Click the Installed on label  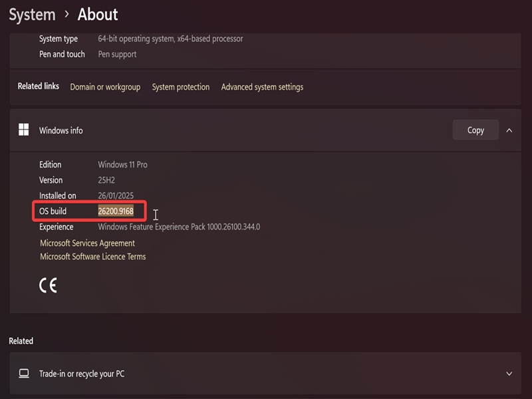coord(57,196)
